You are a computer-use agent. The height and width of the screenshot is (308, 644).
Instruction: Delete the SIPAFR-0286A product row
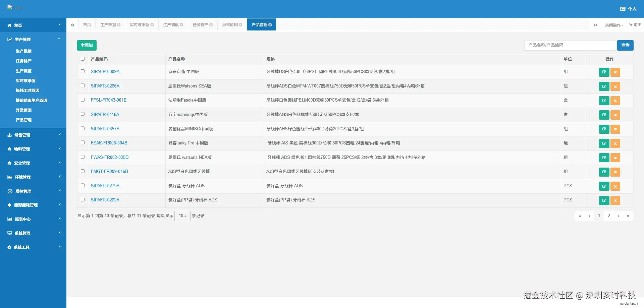click(615, 86)
